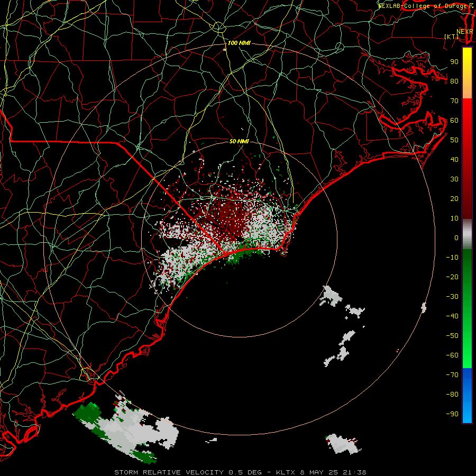Click the -20 value on velocity scale
The width and height of the screenshot is (476, 476).
[452, 277]
